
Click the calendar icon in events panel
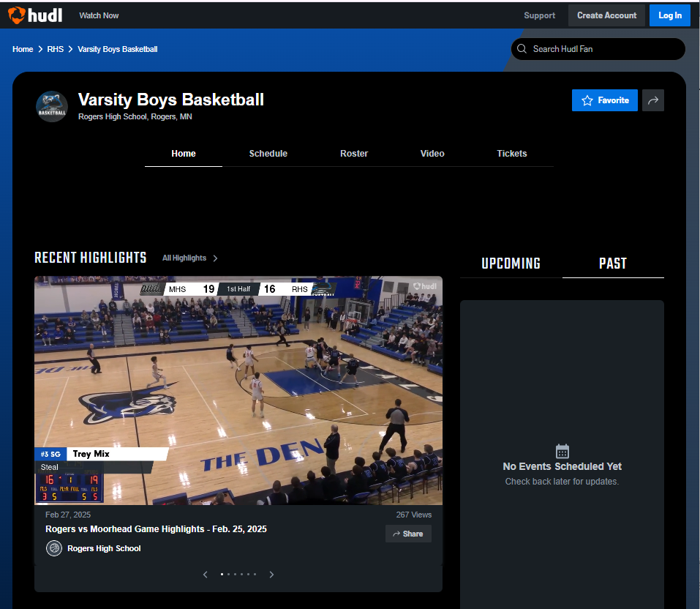[x=562, y=451]
